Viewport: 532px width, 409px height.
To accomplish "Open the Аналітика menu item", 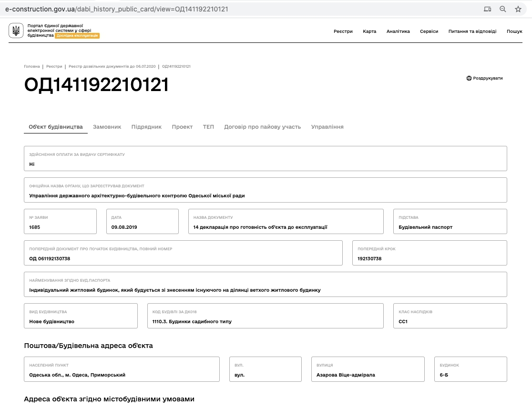I will [x=398, y=31].
